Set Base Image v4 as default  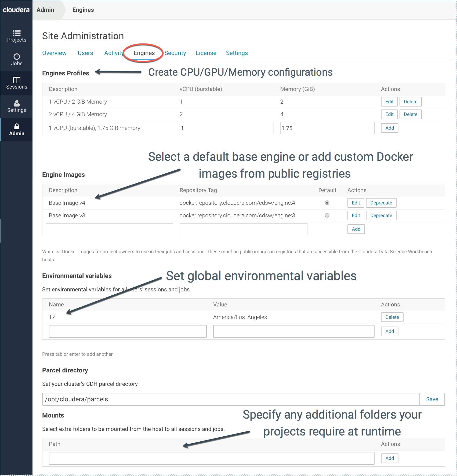tap(327, 203)
